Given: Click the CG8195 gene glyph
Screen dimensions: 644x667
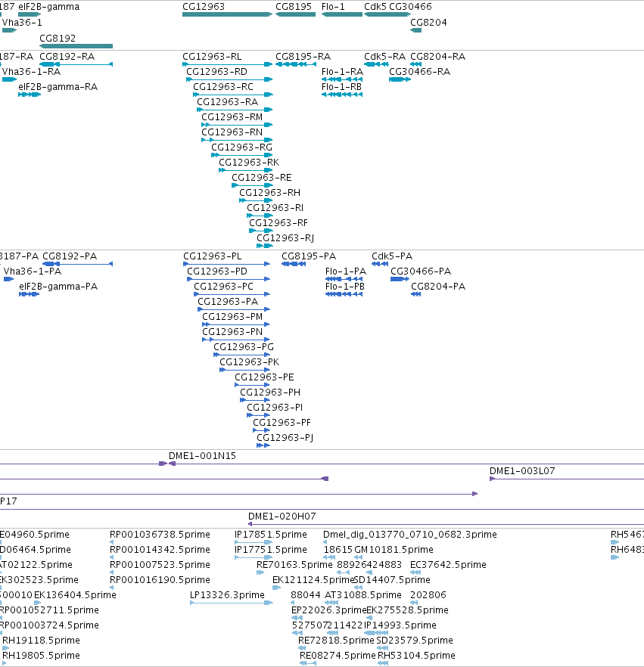Looking at the screenshot, I should click(x=295, y=14).
